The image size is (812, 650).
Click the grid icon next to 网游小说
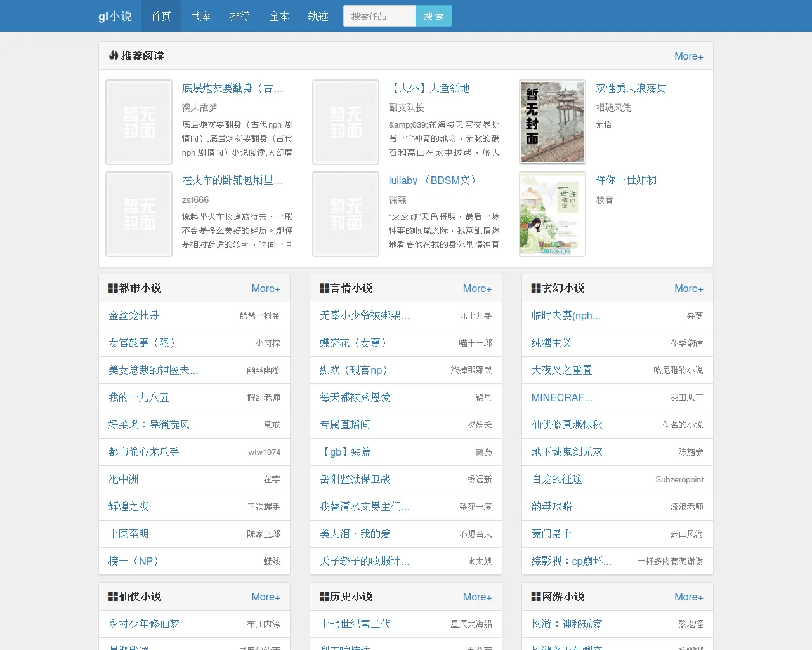tap(536, 597)
